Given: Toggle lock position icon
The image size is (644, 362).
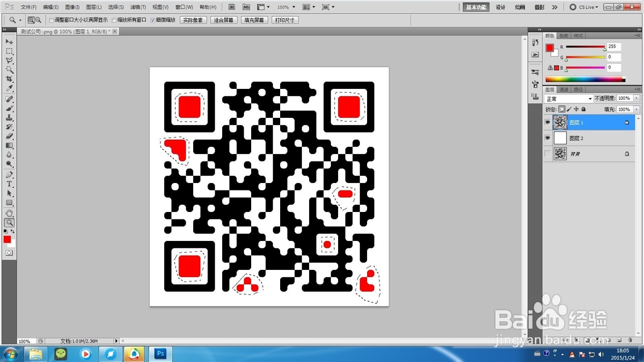Looking at the screenshot, I should (576, 110).
